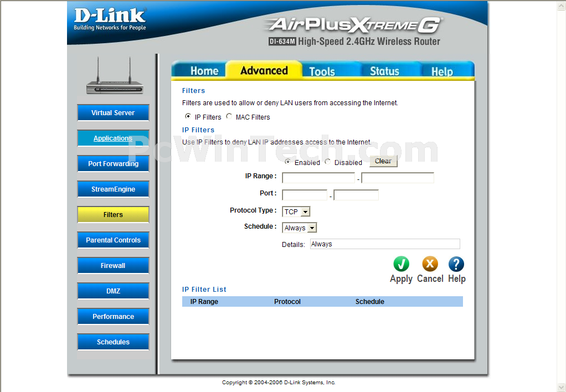
Task: Click the green Apply checkmark icon
Action: [x=401, y=264]
